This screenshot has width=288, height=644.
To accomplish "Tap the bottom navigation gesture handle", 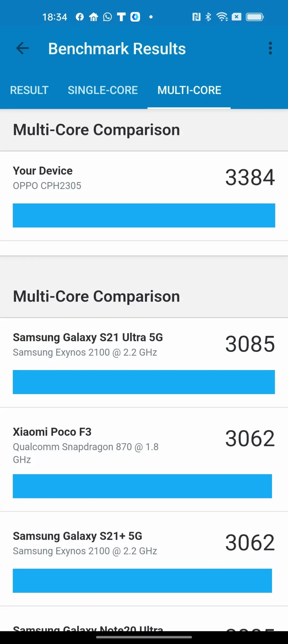I will pyautogui.click(x=144, y=637).
